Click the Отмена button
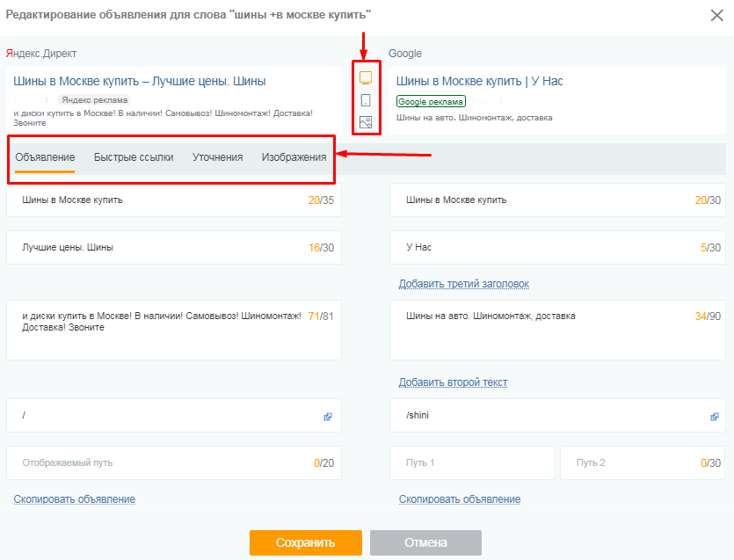 (425, 542)
